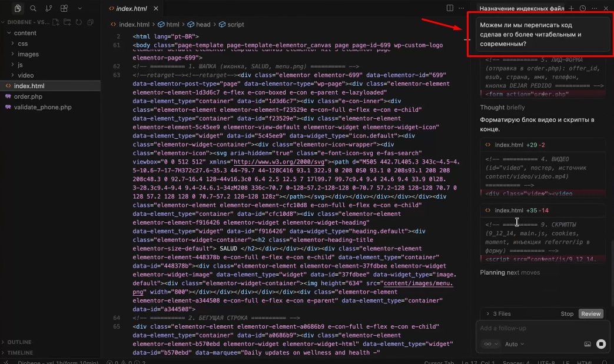The image size is (614, 364).
Task: Expand the css folder
Action: point(23,44)
